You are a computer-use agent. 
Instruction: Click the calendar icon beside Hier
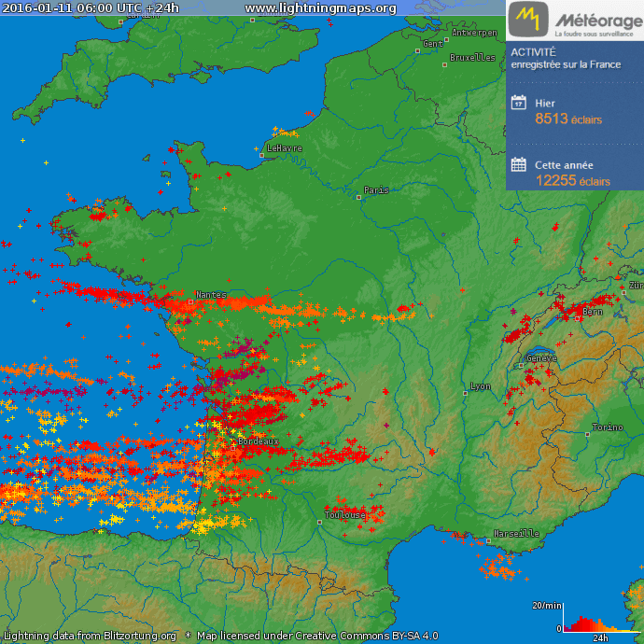519,104
